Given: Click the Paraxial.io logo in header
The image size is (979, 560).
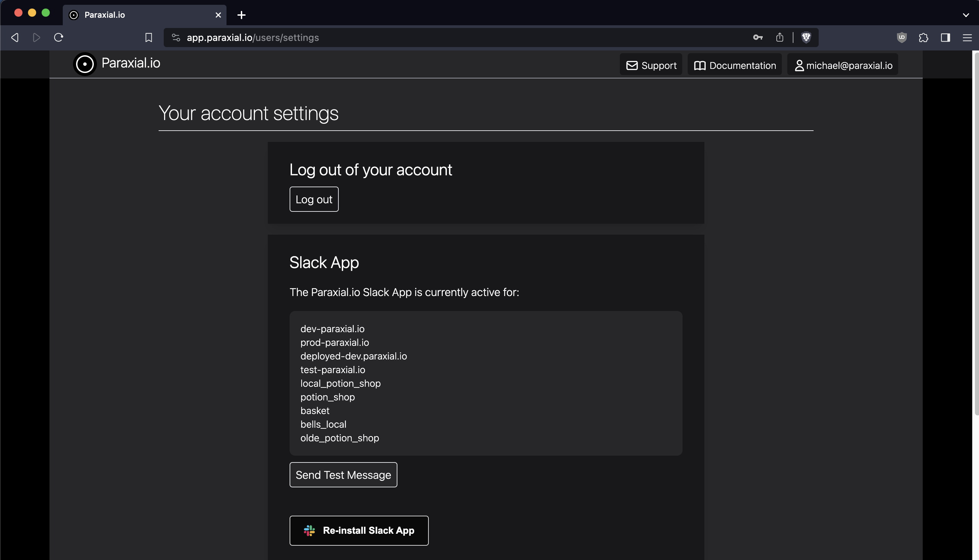Looking at the screenshot, I should (117, 64).
